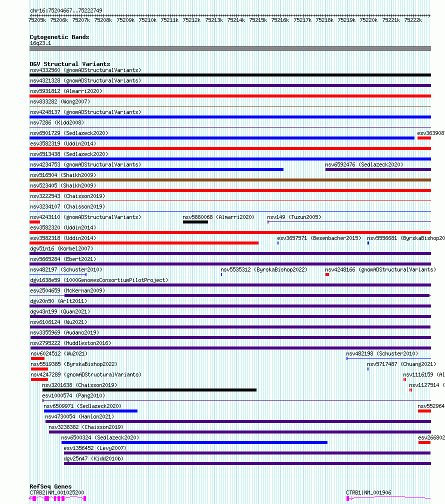Click the black bar under nsv3201638
Image resolution: width=445 pixels, height=504 pixels.
[x=149, y=390]
